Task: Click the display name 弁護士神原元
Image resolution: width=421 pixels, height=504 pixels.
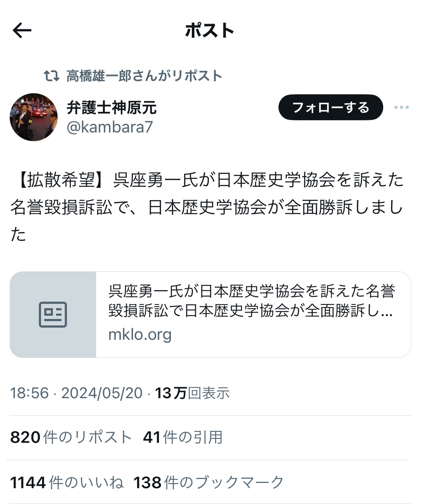Action: pyautogui.click(x=112, y=108)
